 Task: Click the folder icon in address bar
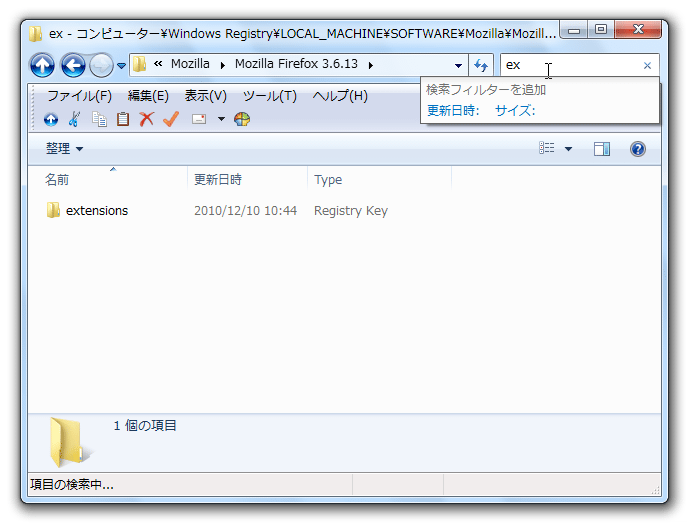[x=139, y=64]
